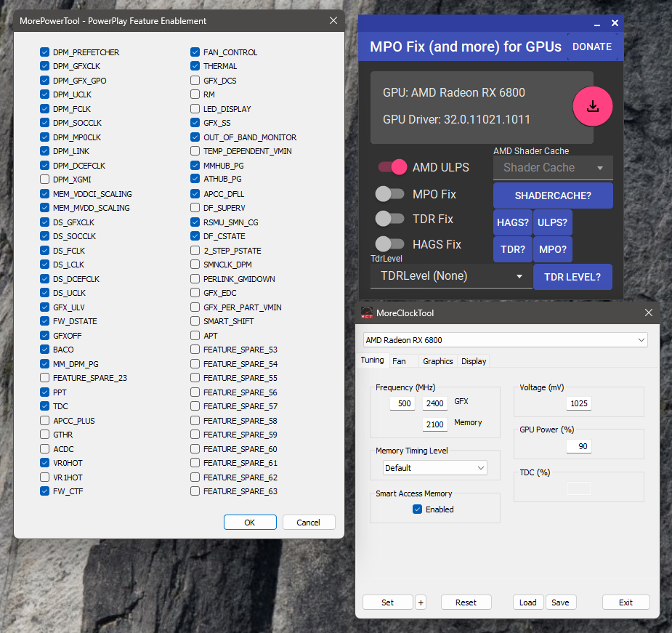Disable Smart Access Memory Enabled checkbox
The height and width of the screenshot is (633, 672).
coord(417,509)
